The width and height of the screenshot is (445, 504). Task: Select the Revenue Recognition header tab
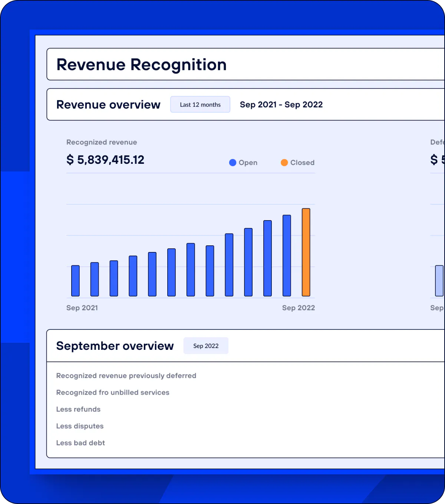tap(142, 64)
